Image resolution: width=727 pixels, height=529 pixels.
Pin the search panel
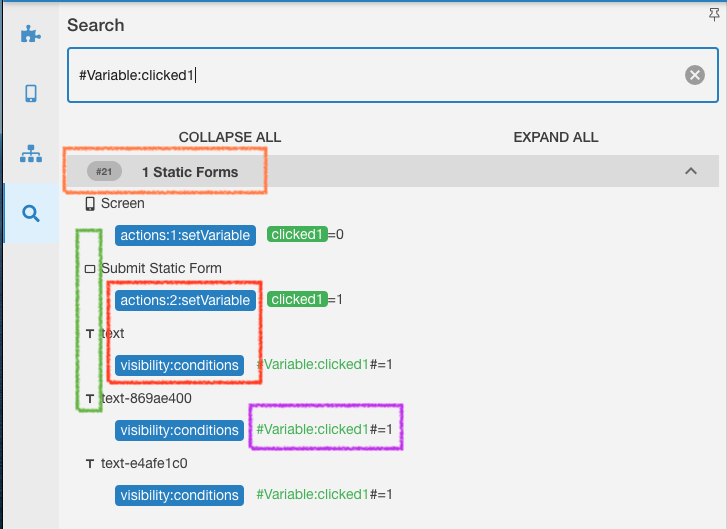pyautogui.click(x=714, y=15)
